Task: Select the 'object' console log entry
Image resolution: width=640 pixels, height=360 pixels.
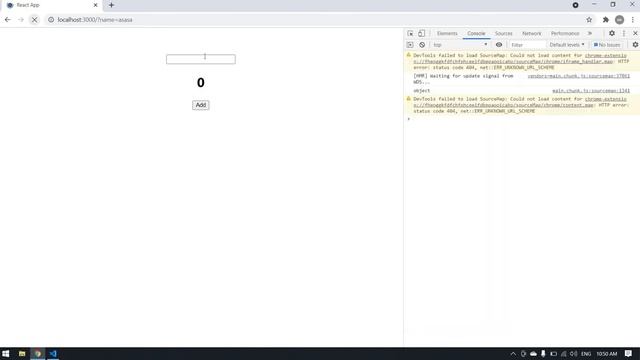Action: point(422,91)
